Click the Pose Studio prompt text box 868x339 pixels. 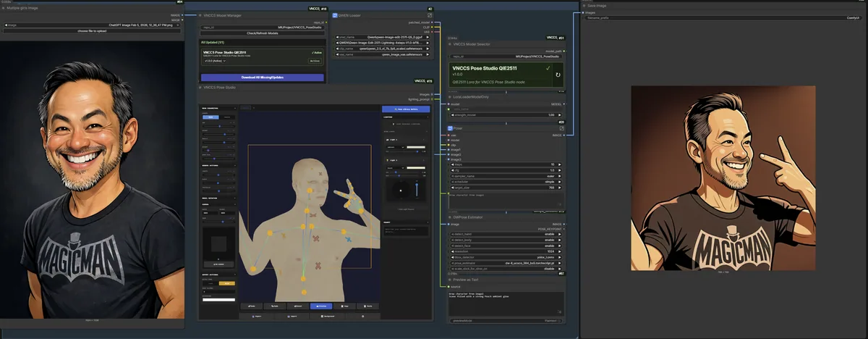[x=405, y=233]
